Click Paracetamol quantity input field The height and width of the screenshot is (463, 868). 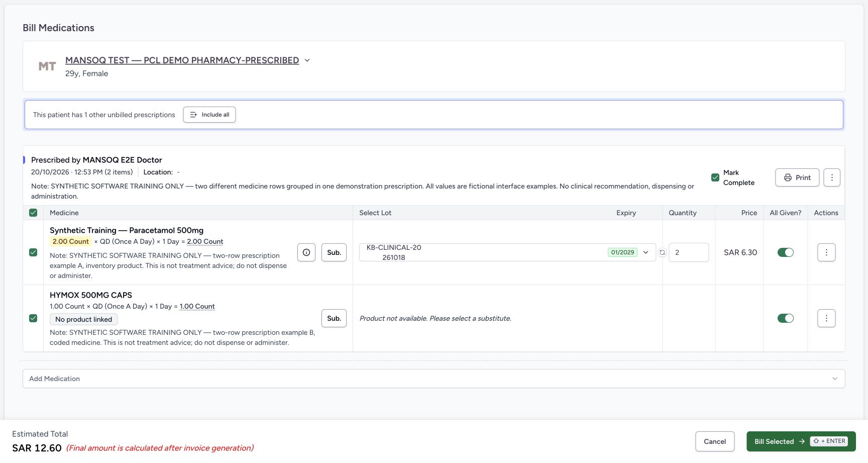689,252
